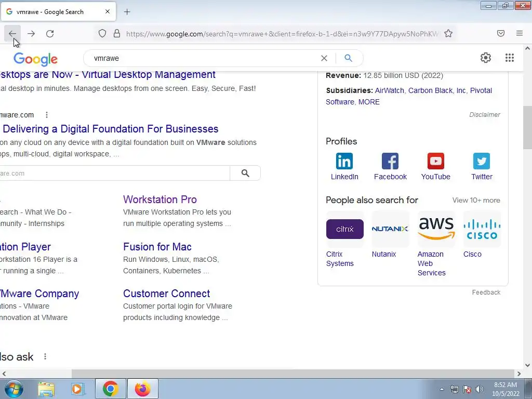Viewport: 532px width, 399px height.
Task: Click View 10+ more
Action: tap(476, 200)
